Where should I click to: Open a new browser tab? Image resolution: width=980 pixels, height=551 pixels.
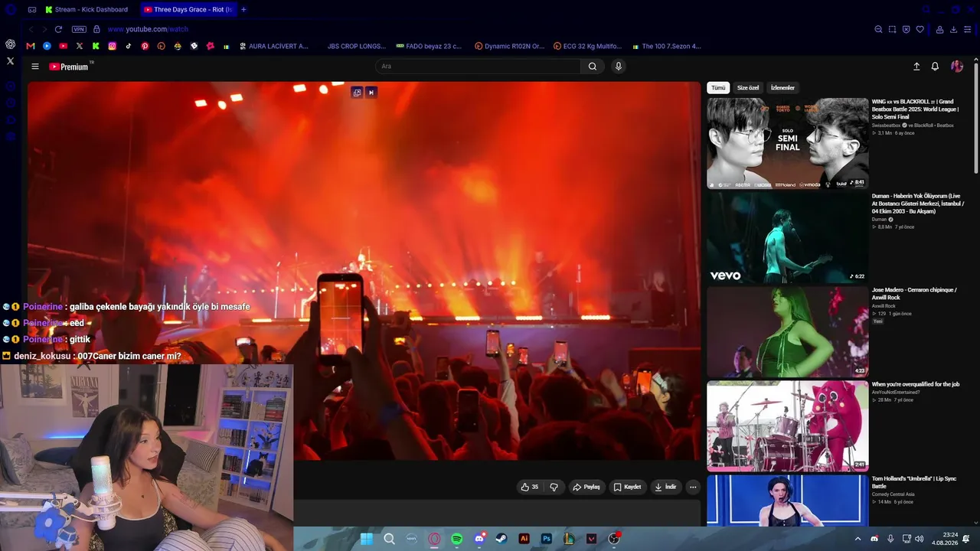[x=243, y=9]
